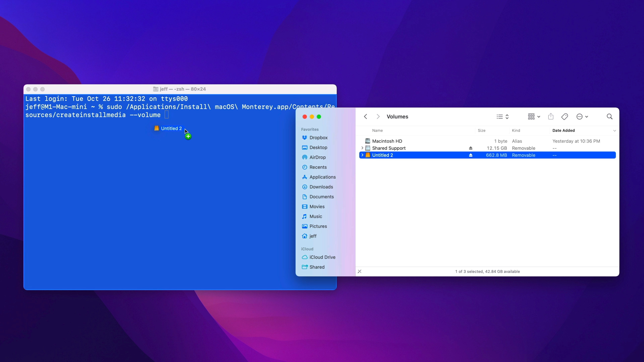
Task: Select the Untitled 2 row name
Action: [x=383, y=155]
